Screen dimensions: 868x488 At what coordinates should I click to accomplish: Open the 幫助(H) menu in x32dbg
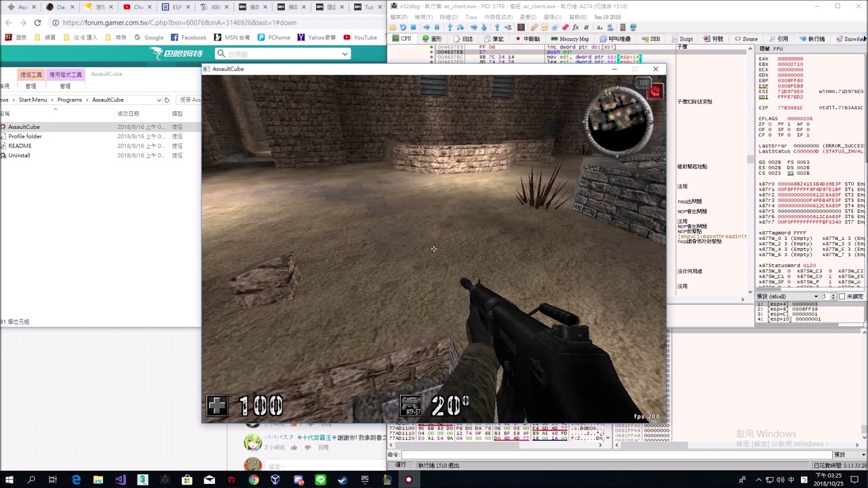pos(578,17)
